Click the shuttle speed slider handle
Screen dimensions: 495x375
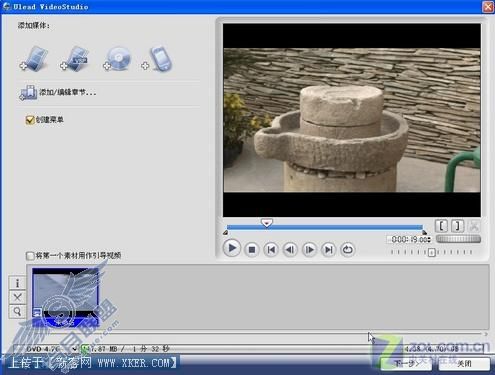point(432,252)
